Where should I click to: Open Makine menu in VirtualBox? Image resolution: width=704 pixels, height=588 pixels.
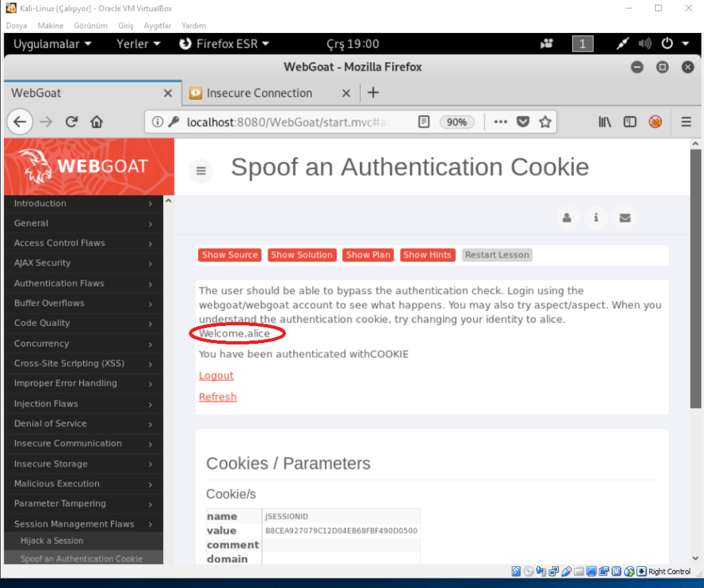50,25
